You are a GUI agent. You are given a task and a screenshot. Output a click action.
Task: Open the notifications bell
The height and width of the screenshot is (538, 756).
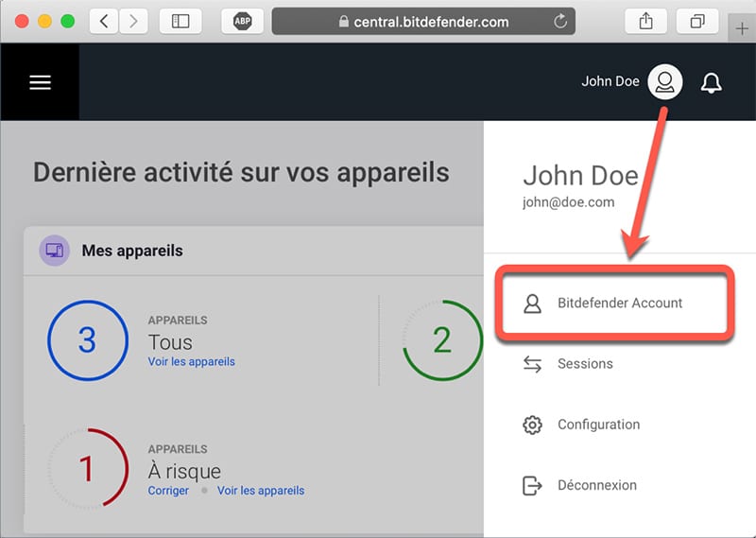pyautogui.click(x=712, y=82)
